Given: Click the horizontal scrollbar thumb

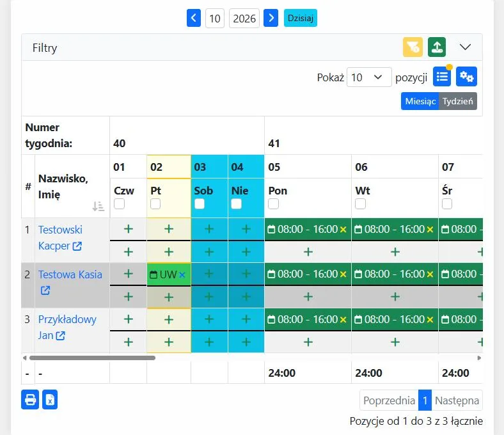Looking at the screenshot, I should (92, 358).
